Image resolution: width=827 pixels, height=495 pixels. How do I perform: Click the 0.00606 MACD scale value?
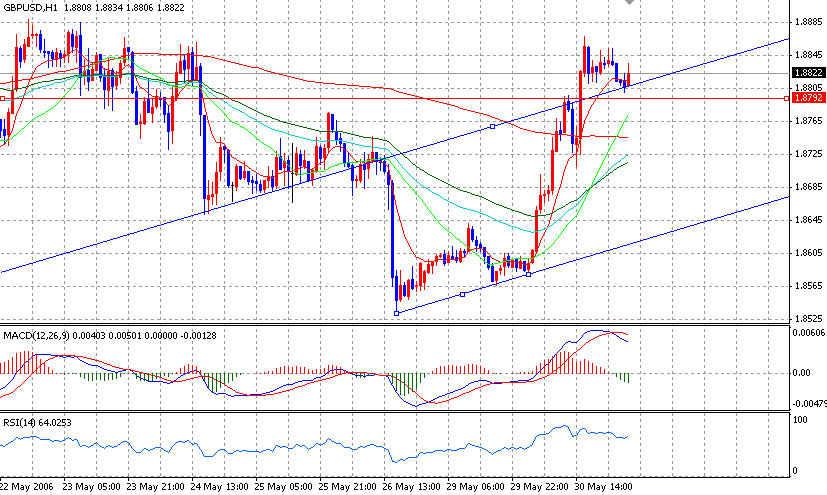[x=809, y=333]
